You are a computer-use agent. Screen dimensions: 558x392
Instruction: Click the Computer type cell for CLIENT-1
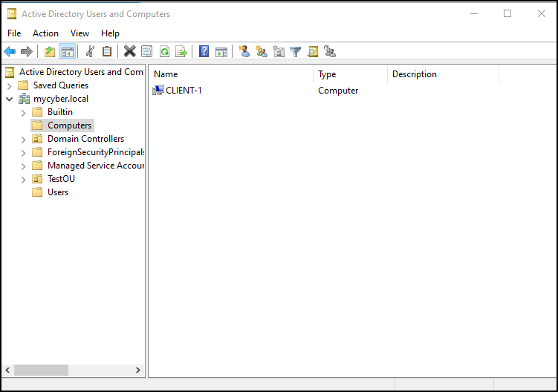338,91
